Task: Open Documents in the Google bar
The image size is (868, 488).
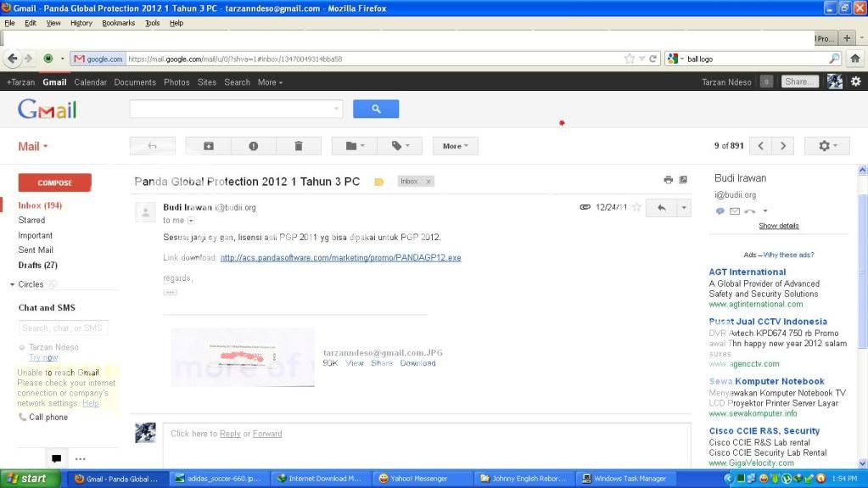Action: click(x=135, y=82)
